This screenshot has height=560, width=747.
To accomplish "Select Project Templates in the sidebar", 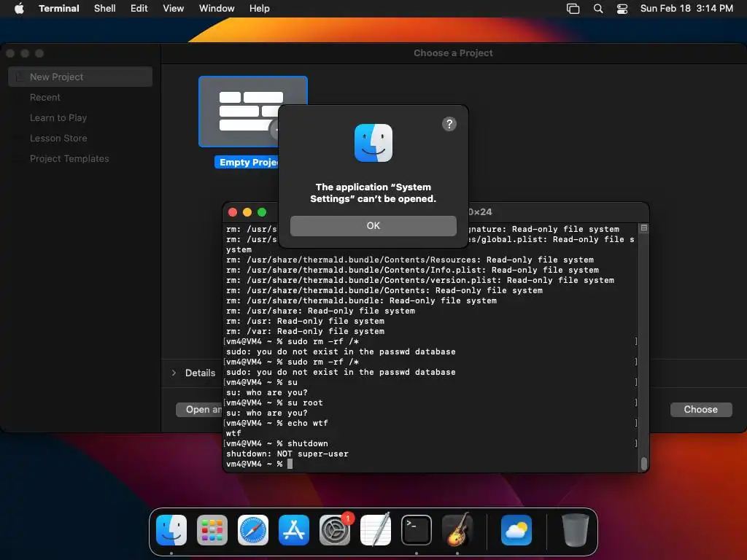I will [69, 158].
